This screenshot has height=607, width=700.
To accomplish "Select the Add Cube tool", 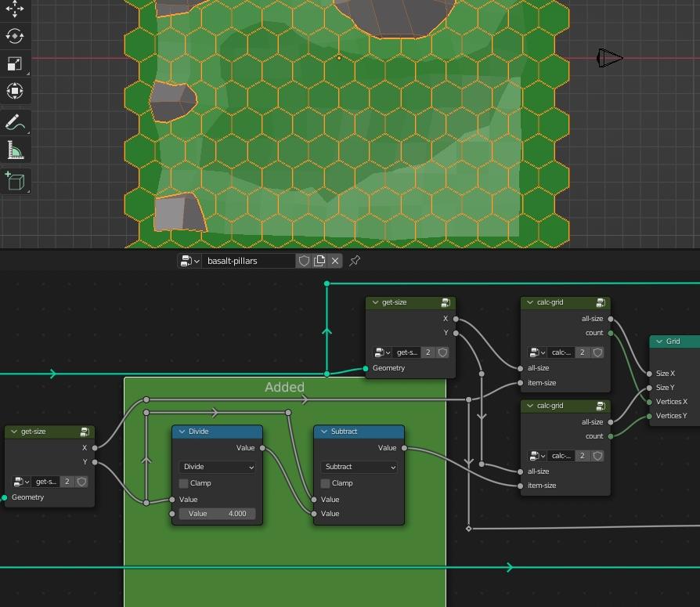I will 15,181.
